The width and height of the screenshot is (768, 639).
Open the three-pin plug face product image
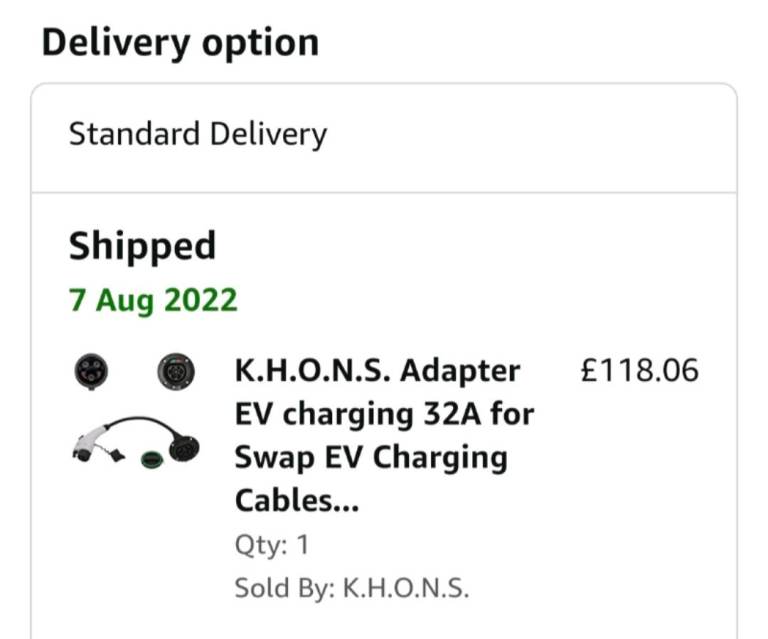[x=91, y=371]
